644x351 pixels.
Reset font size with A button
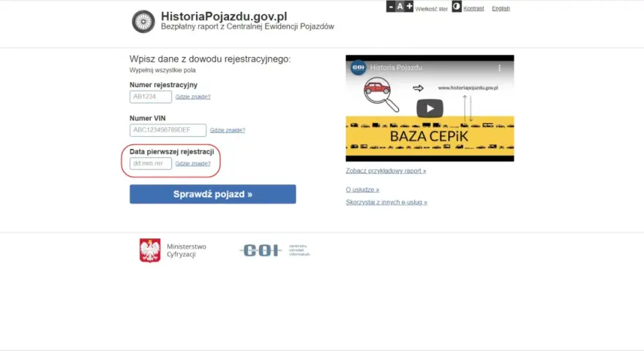(x=400, y=7)
